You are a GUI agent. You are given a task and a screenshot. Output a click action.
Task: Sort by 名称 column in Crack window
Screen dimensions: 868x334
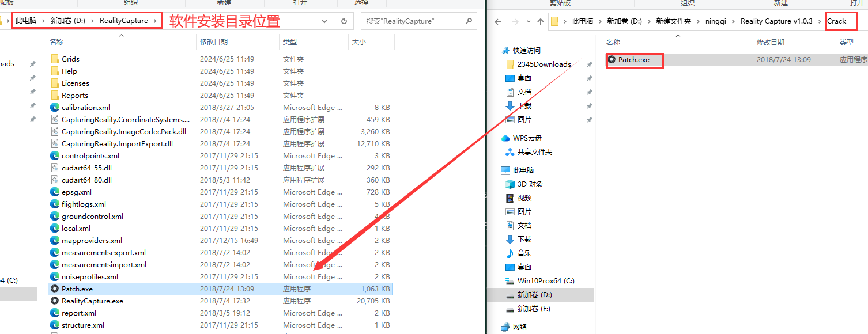613,42
